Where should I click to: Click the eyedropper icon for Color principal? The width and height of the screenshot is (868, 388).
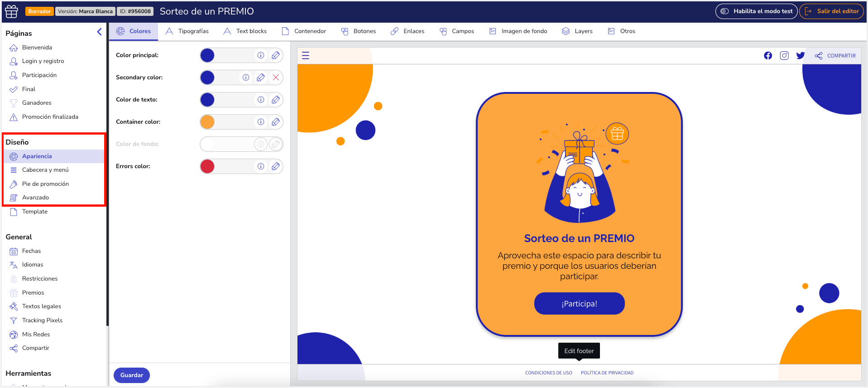point(275,55)
